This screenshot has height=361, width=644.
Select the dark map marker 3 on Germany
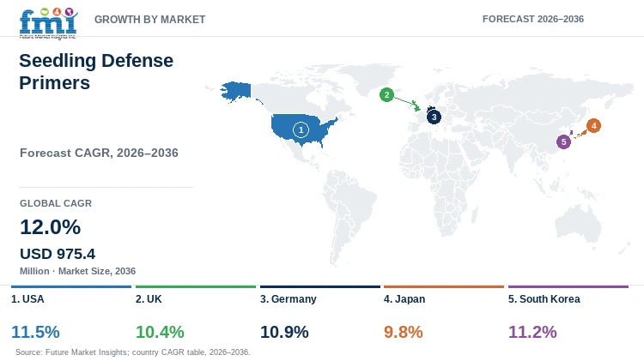click(434, 117)
